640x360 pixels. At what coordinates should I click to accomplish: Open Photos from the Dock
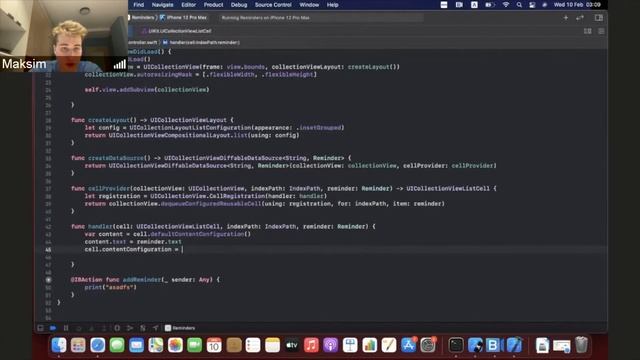[175, 345]
